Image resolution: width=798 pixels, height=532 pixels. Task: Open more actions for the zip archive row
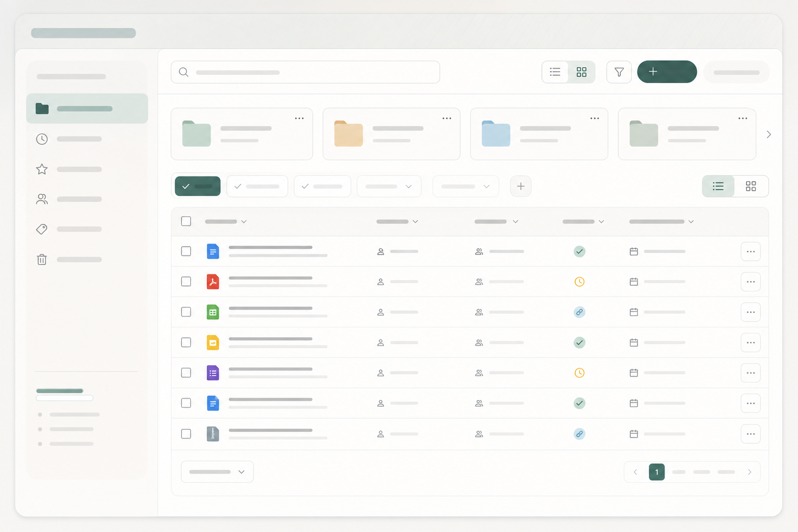[751, 434]
